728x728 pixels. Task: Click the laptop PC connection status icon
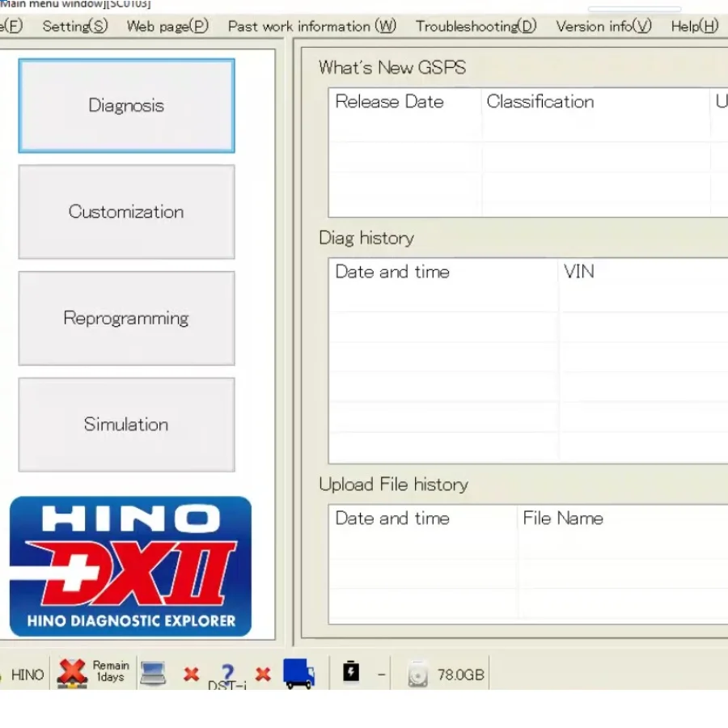[154, 672]
